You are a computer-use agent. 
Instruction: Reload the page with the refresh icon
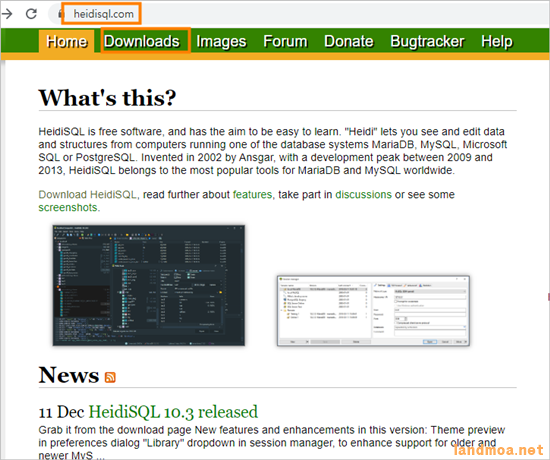click(32, 14)
